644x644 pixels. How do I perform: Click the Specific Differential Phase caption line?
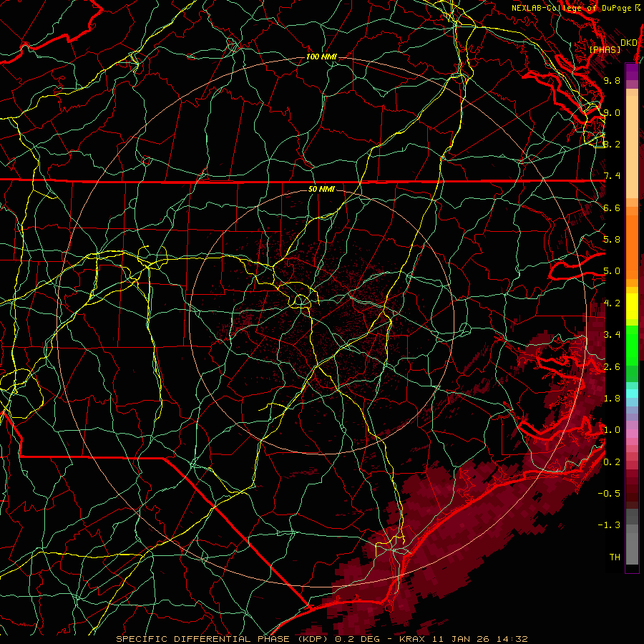coord(322,639)
